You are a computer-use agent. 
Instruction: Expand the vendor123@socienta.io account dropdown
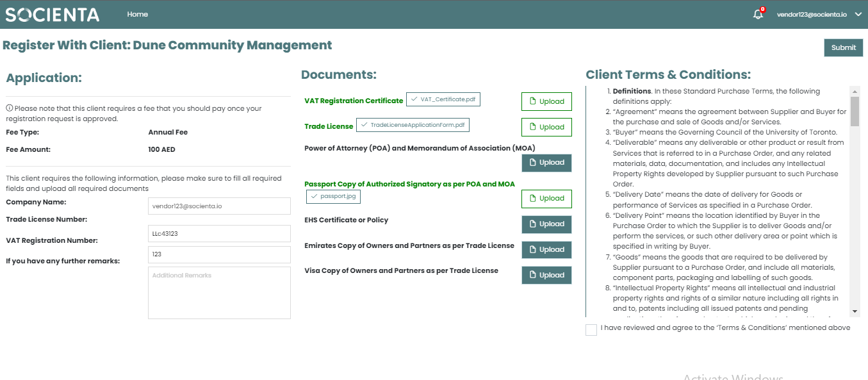(858, 14)
